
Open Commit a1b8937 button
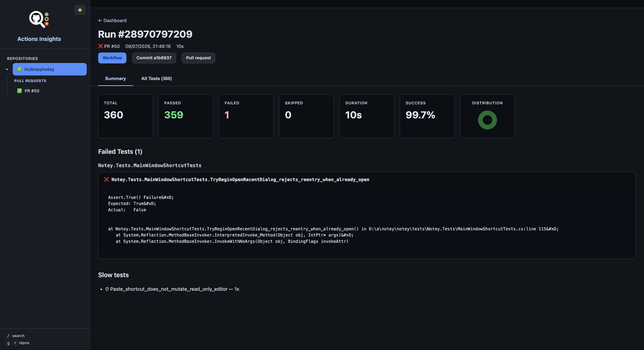[154, 58]
